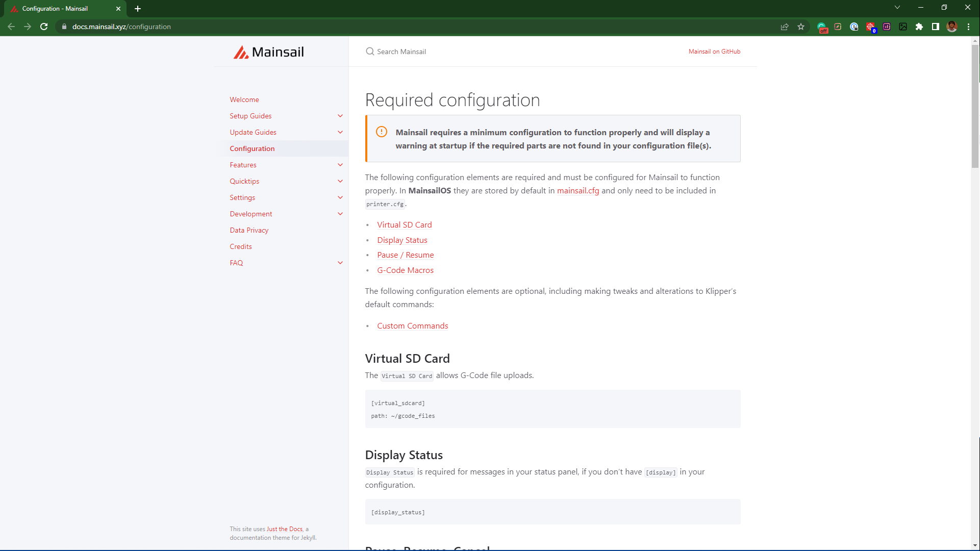Image resolution: width=980 pixels, height=551 pixels.
Task: Click the green extension with off badge
Action: [x=822, y=27]
